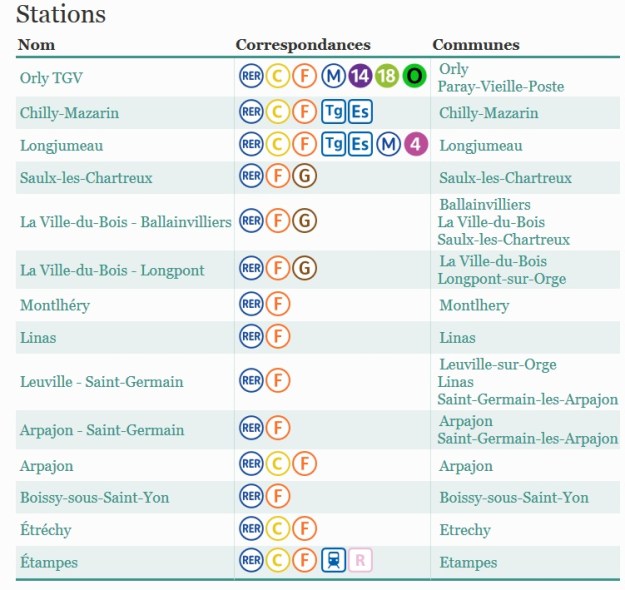Click the pale R line icon in the Étampes row
This screenshot has width=625, height=590.
361,561
